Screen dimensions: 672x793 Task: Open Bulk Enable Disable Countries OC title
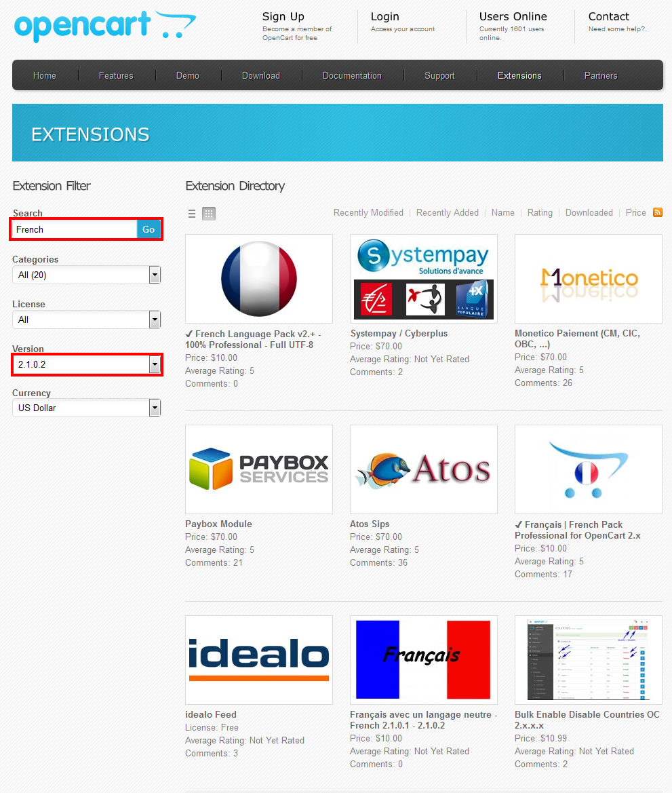tap(587, 720)
